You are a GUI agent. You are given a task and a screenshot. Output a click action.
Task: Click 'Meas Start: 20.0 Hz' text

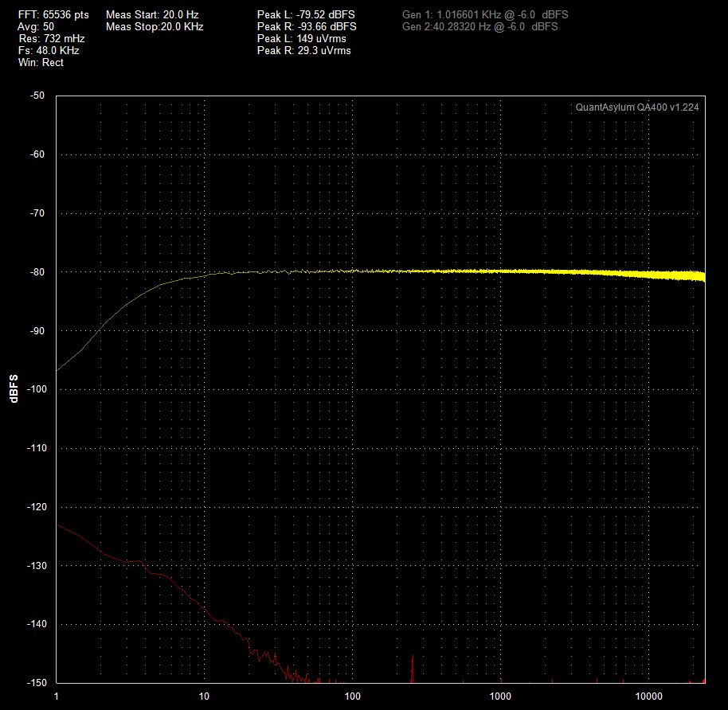pyautogui.click(x=152, y=15)
